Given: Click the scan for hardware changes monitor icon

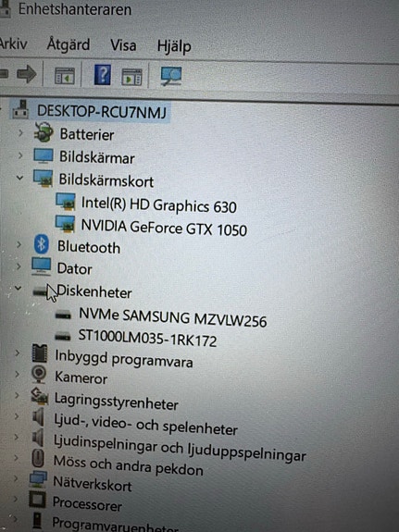Looking at the screenshot, I should [171, 76].
